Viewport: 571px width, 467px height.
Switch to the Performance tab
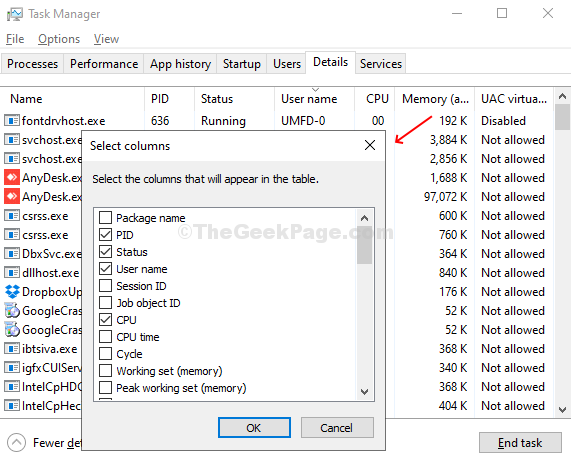[104, 64]
